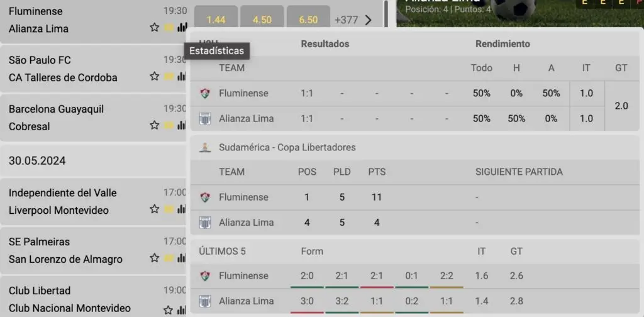This screenshot has height=317, width=644.
Task: Select home win odds 1.44
Action: click(x=216, y=19)
